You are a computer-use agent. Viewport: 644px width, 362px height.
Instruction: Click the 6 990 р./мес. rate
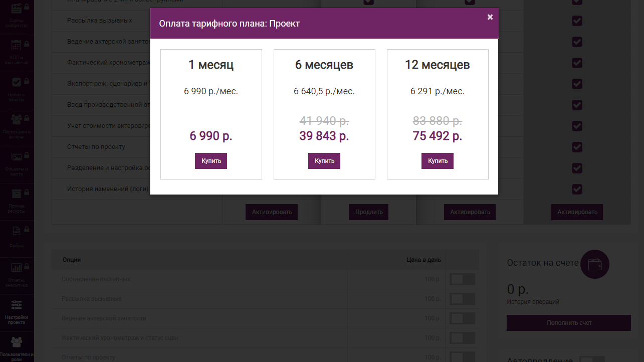pyautogui.click(x=211, y=91)
